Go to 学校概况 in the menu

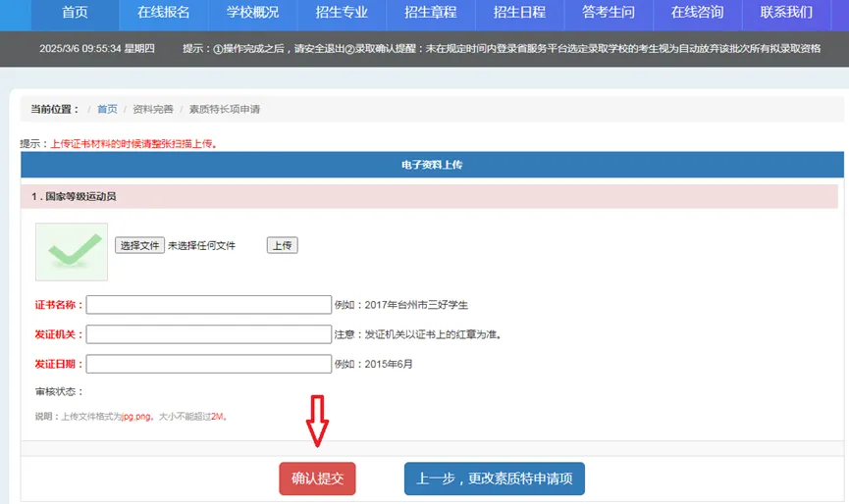[x=252, y=13]
